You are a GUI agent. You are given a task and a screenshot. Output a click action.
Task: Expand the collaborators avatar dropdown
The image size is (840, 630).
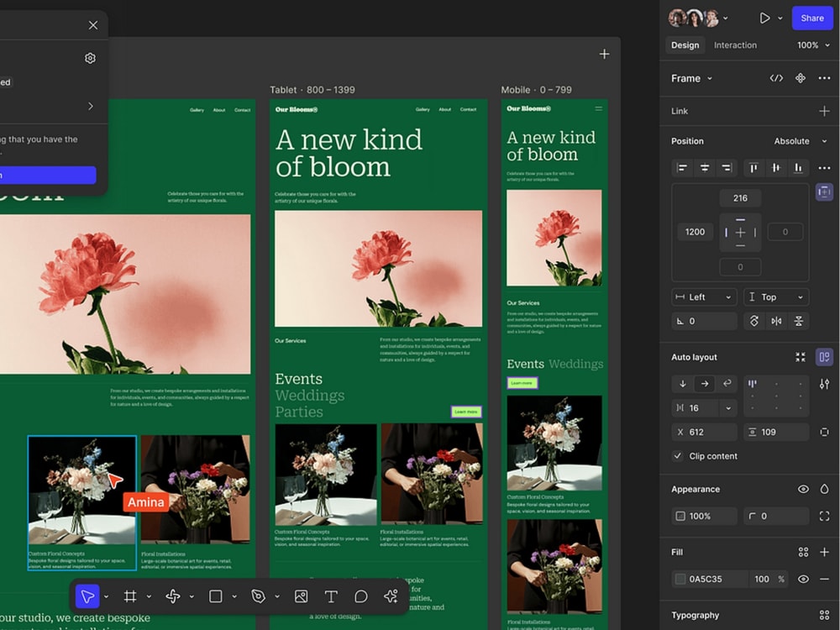726,18
